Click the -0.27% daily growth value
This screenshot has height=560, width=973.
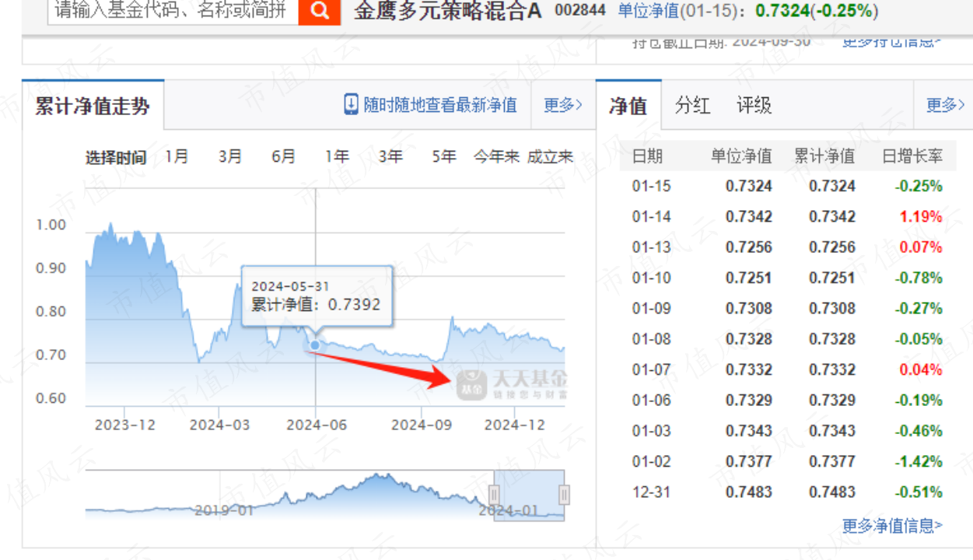pyautogui.click(x=919, y=308)
